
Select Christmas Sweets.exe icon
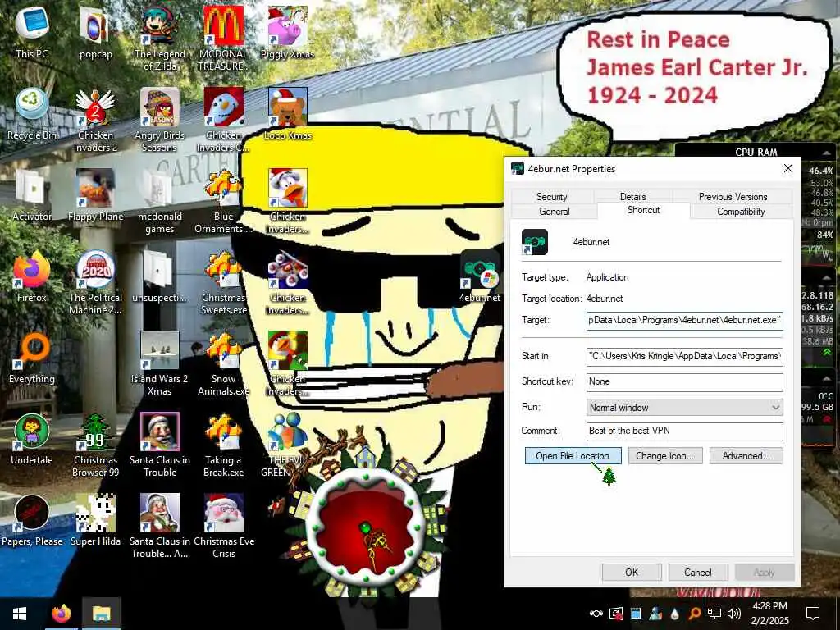223,282
